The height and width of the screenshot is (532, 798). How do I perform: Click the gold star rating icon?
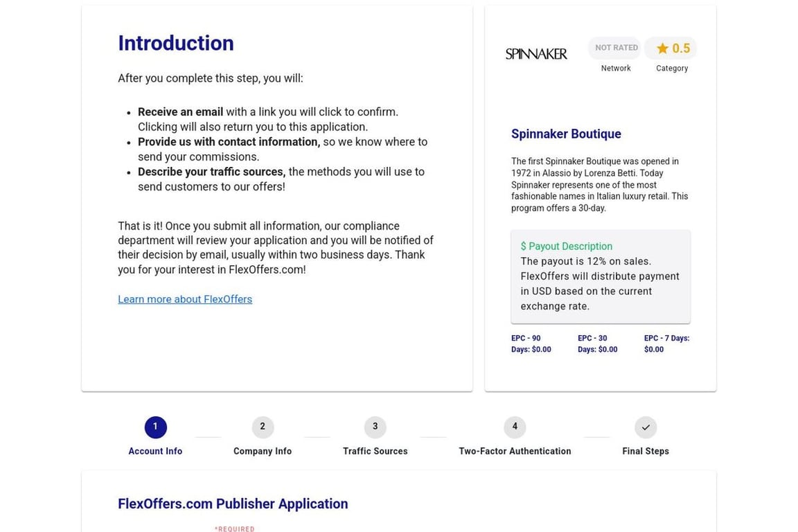[662, 48]
